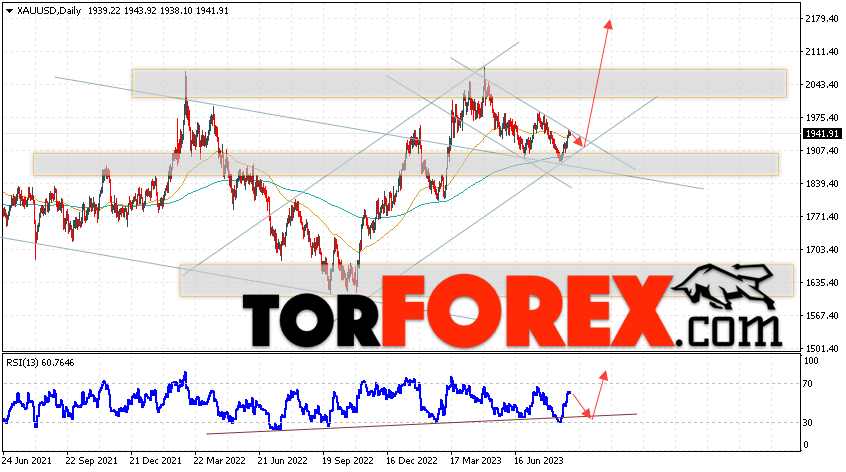This screenshot has width=846, height=472.
Task: Click the RSI scale value 30
Action: [x=808, y=423]
